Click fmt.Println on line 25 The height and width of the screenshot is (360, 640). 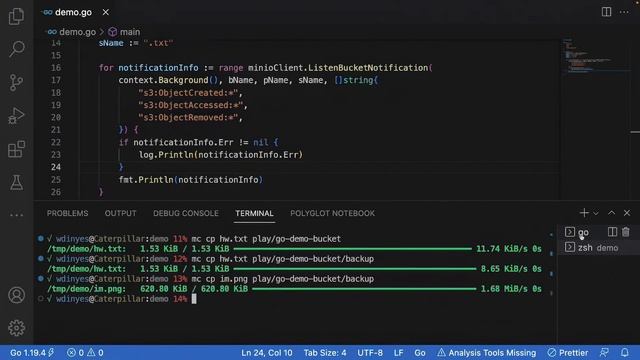click(146, 180)
